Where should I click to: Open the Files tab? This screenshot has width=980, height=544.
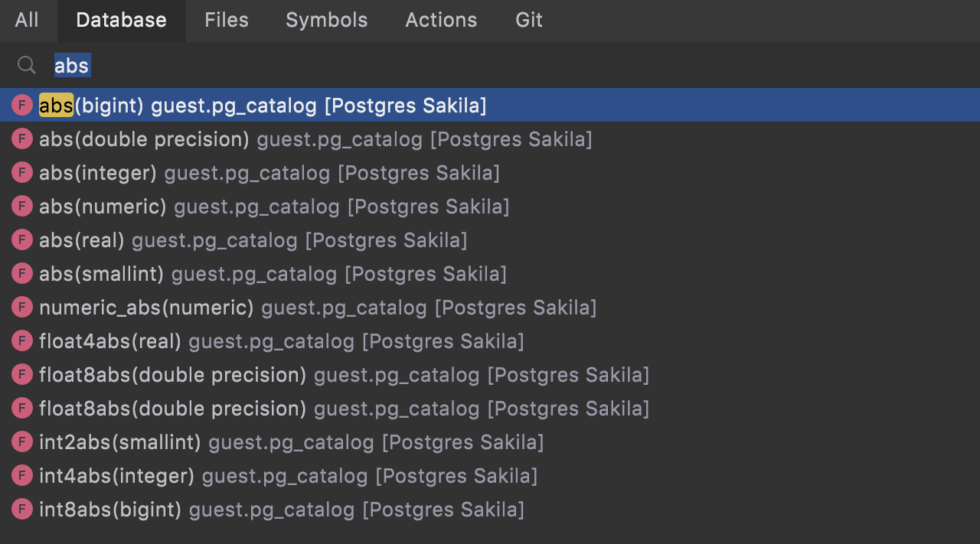[227, 20]
